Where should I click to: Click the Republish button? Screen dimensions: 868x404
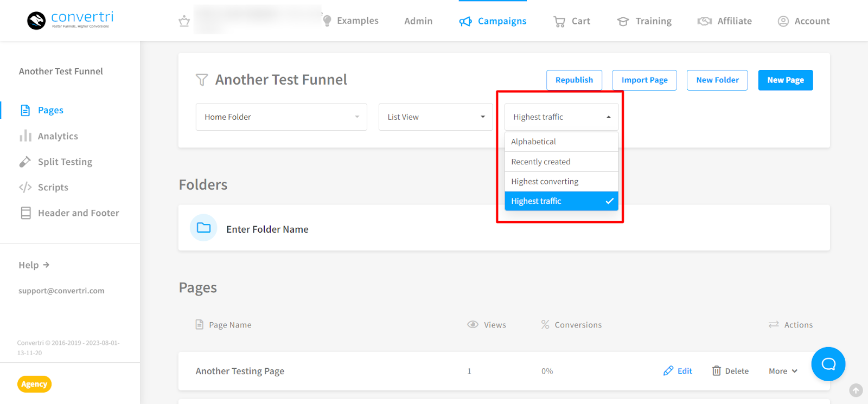[574, 80]
